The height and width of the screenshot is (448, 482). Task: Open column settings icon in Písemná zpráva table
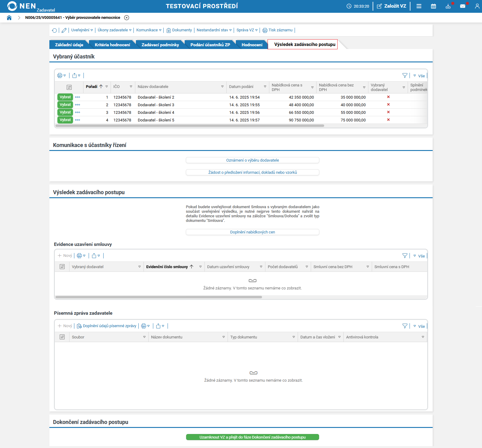[x=62, y=337]
